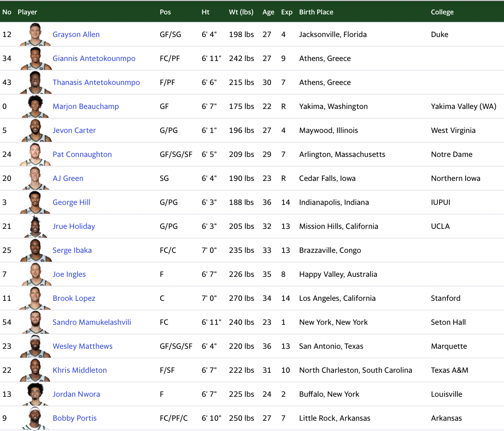
Task: Visit Pat Connaughton's player page
Action: pyautogui.click(x=82, y=154)
